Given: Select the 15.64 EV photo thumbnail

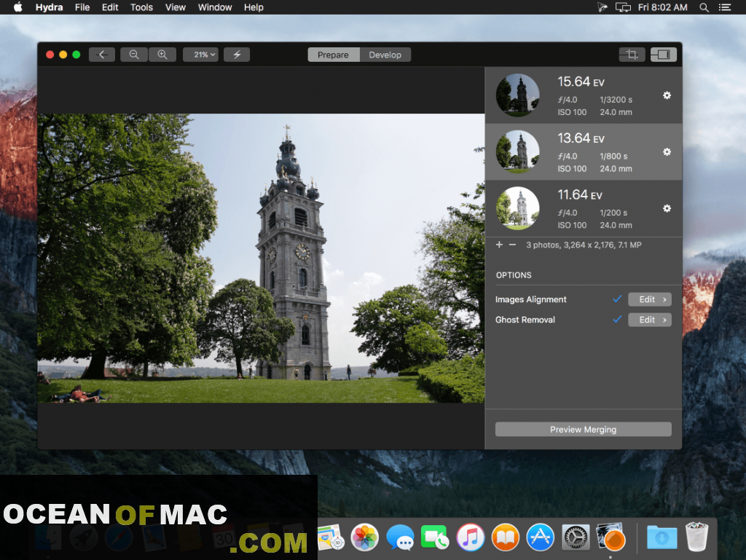Looking at the screenshot, I should (518, 95).
